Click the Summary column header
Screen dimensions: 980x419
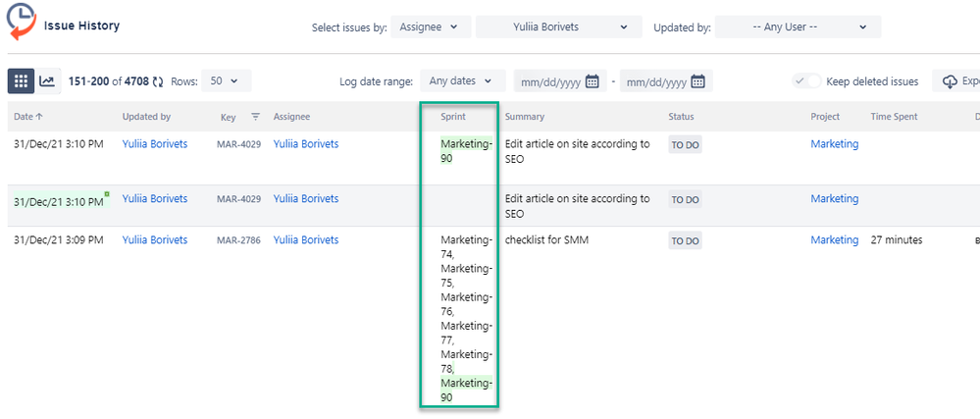tap(525, 117)
